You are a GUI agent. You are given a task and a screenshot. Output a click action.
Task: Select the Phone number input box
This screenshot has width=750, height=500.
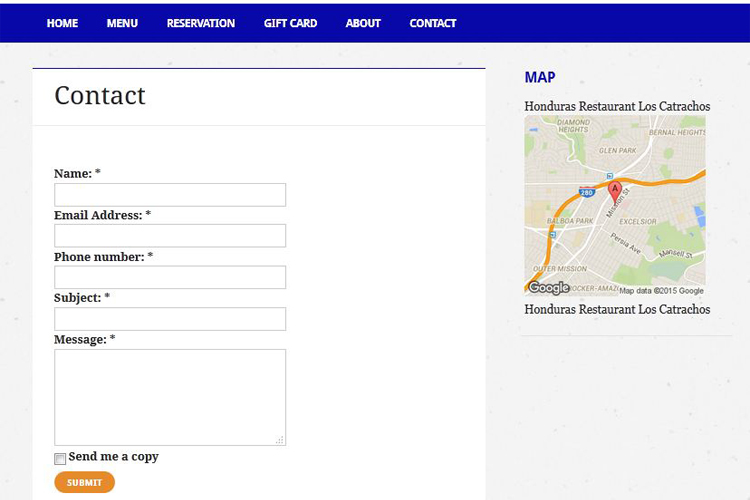(170, 277)
